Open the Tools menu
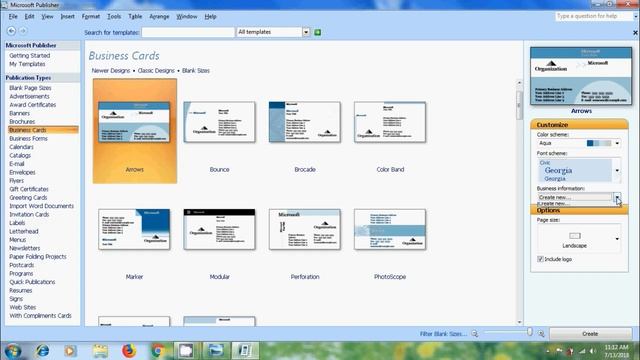The height and width of the screenshot is (360, 640). click(x=114, y=17)
